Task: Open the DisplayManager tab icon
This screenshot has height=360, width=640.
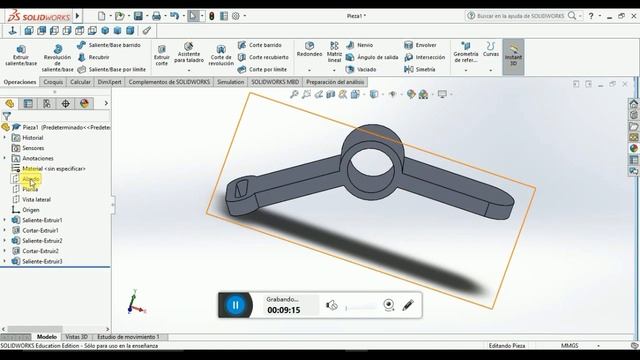Action: pyautogui.click(x=84, y=104)
